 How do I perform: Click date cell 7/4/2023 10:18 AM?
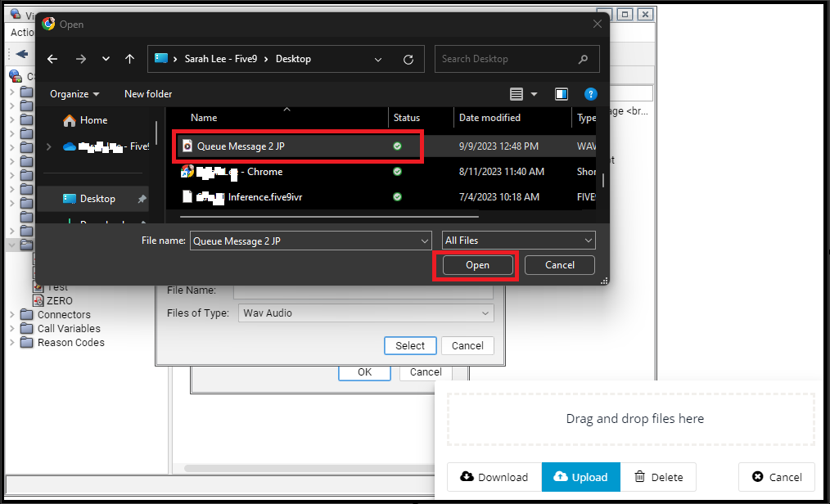click(499, 197)
